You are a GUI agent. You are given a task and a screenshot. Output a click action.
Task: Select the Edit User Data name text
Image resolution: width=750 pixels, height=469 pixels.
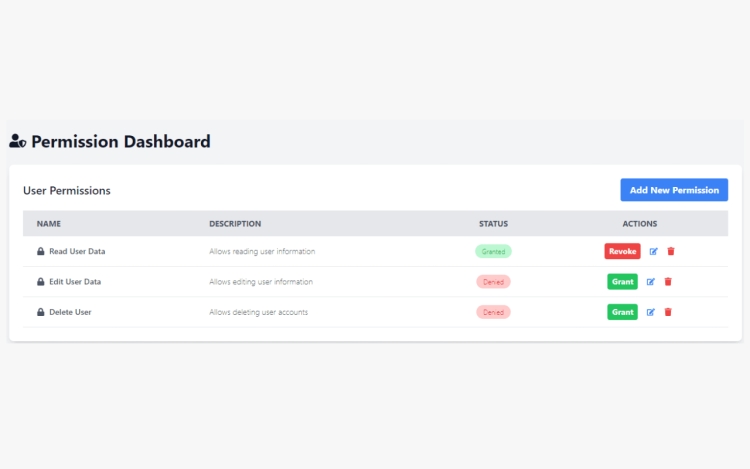[x=75, y=282]
